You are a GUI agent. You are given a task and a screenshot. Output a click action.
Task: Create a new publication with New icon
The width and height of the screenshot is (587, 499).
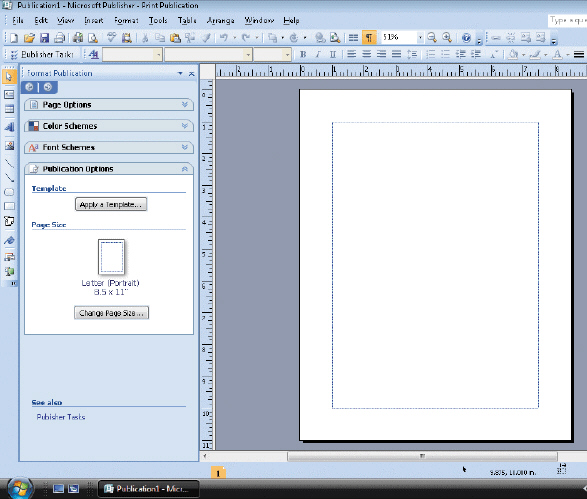tap(14, 38)
